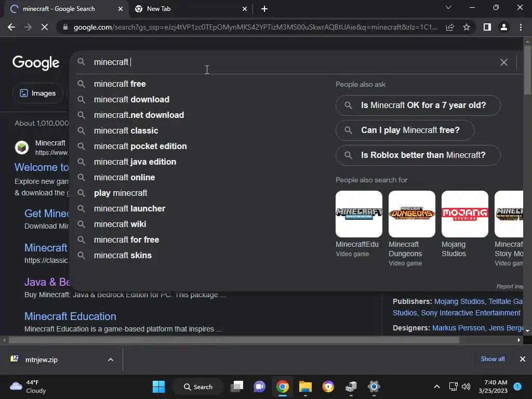
Task: Switch to the New Tab tab
Action: tap(191, 9)
